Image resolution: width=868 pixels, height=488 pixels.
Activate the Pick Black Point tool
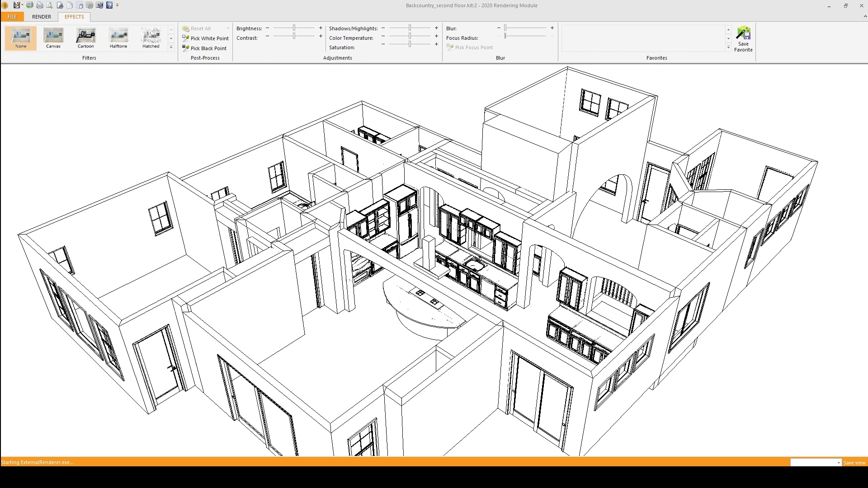(205, 48)
